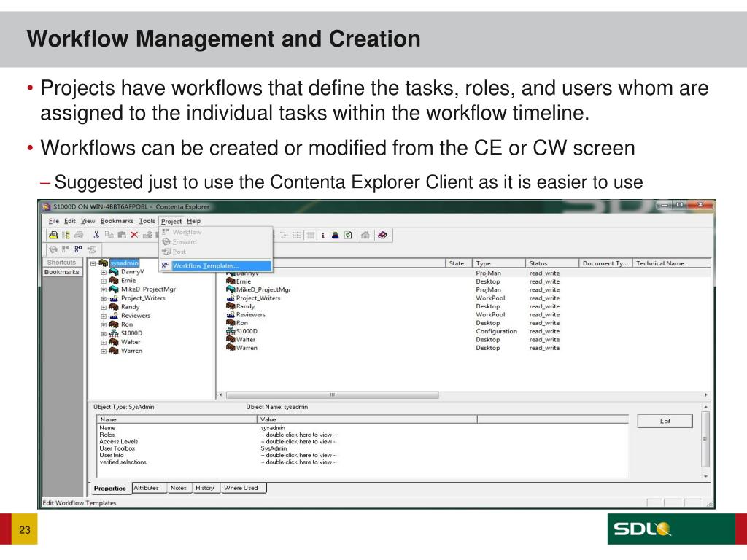Expand the Warren tree node
747x560 pixels.
click(104, 351)
